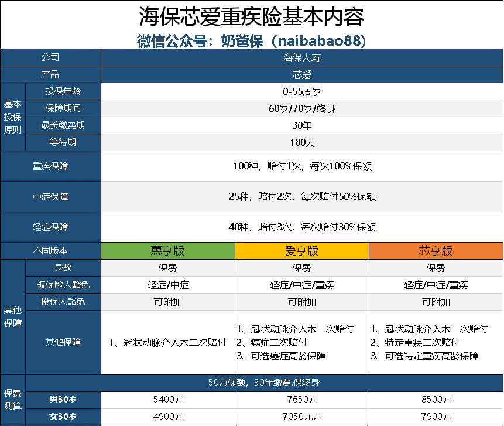Select the line 2、特定重疾二次赔付
This screenshot has width=504, height=426.
pyautogui.click(x=415, y=342)
